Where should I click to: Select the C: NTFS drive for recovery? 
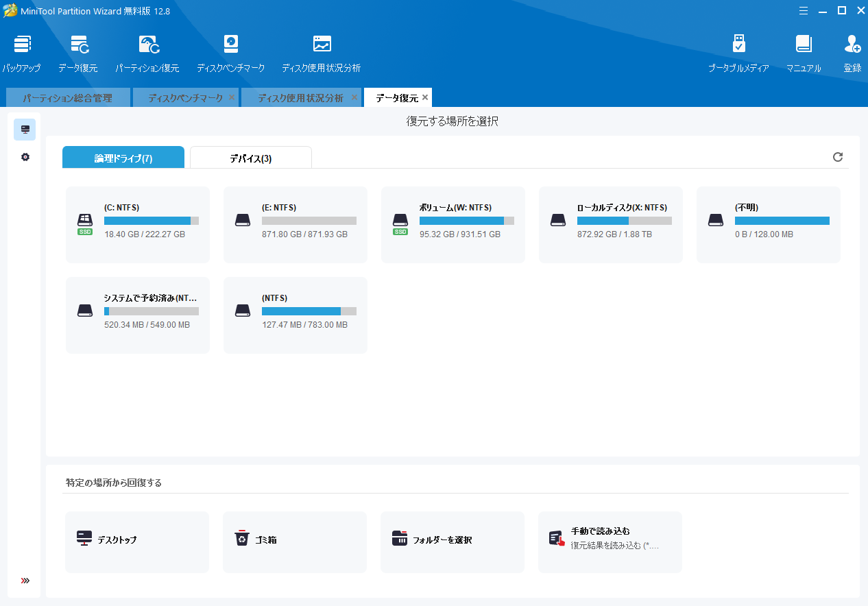(138, 225)
